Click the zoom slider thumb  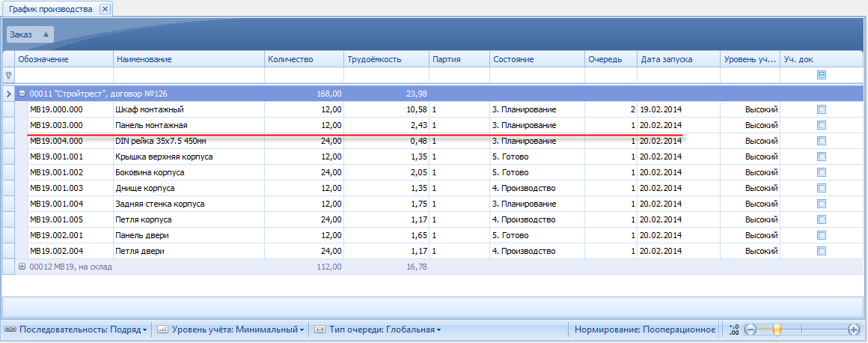pyautogui.click(x=777, y=330)
